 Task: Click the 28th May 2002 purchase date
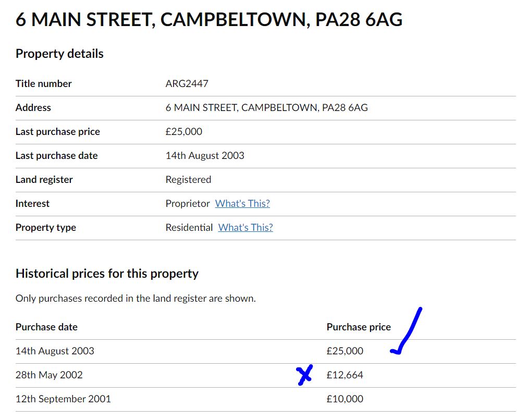tap(49, 375)
